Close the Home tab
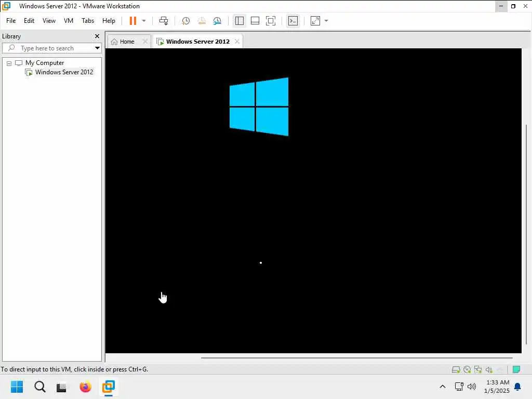532x399 pixels. [x=145, y=42]
